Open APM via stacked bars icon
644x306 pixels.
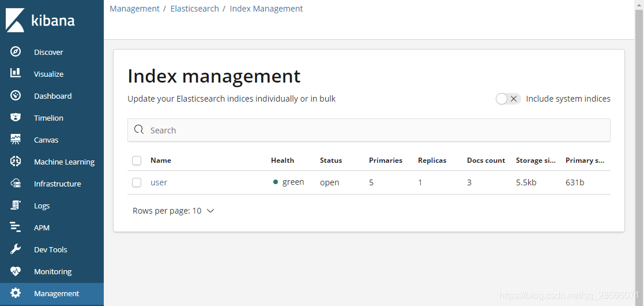click(x=15, y=227)
